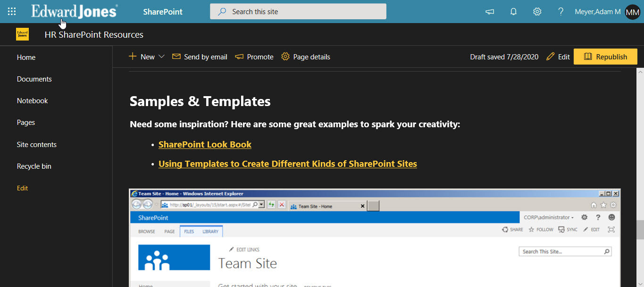Image resolution: width=644 pixels, height=287 pixels.
Task: Open the megaphone announcements icon in header
Action: (490, 12)
